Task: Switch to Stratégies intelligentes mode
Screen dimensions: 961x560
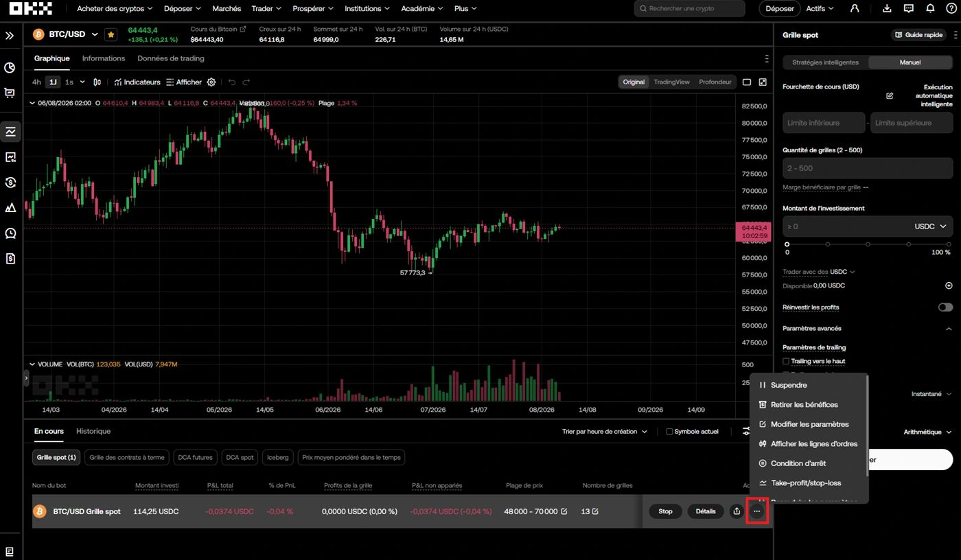Action: click(825, 62)
